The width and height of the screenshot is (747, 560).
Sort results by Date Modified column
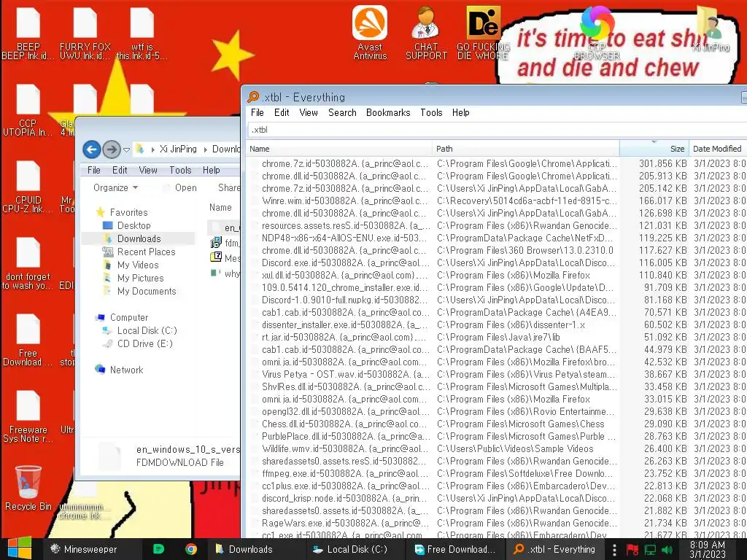point(718,149)
